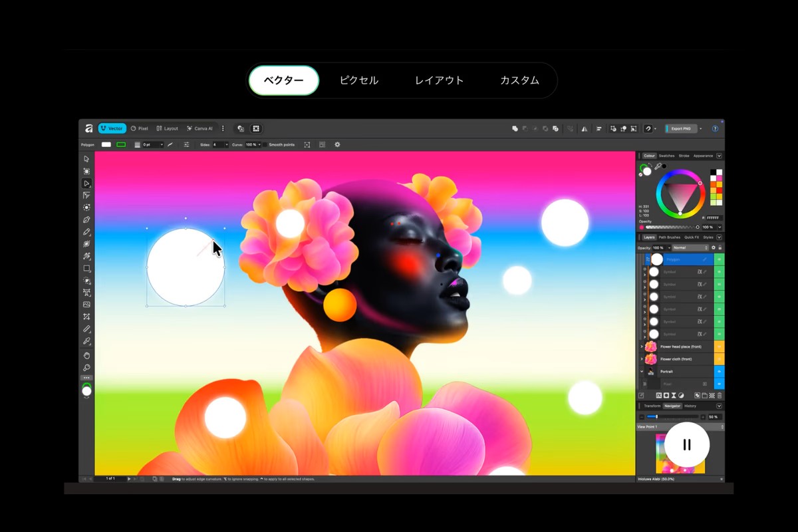Select the Pen tool
The width and height of the screenshot is (798, 532).
[x=86, y=219]
